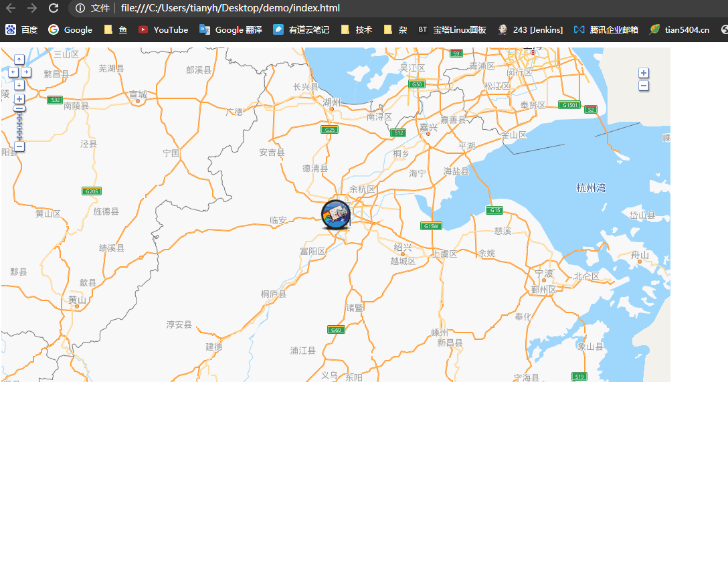
Task: Click the 舟山 city label
Action: (640, 254)
